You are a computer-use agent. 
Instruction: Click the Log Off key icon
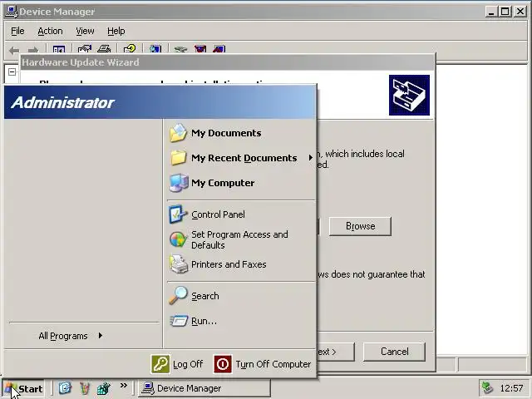[x=160, y=364]
